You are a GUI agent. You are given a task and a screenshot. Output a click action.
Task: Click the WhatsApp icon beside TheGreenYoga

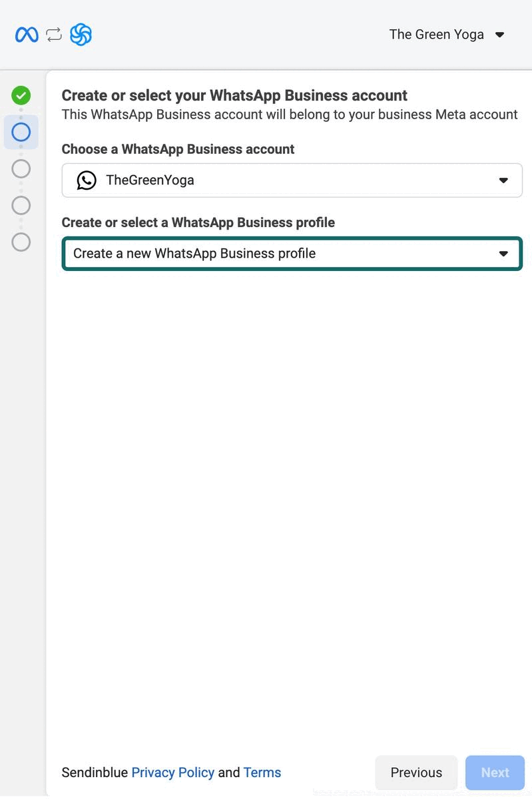(87, 180)
